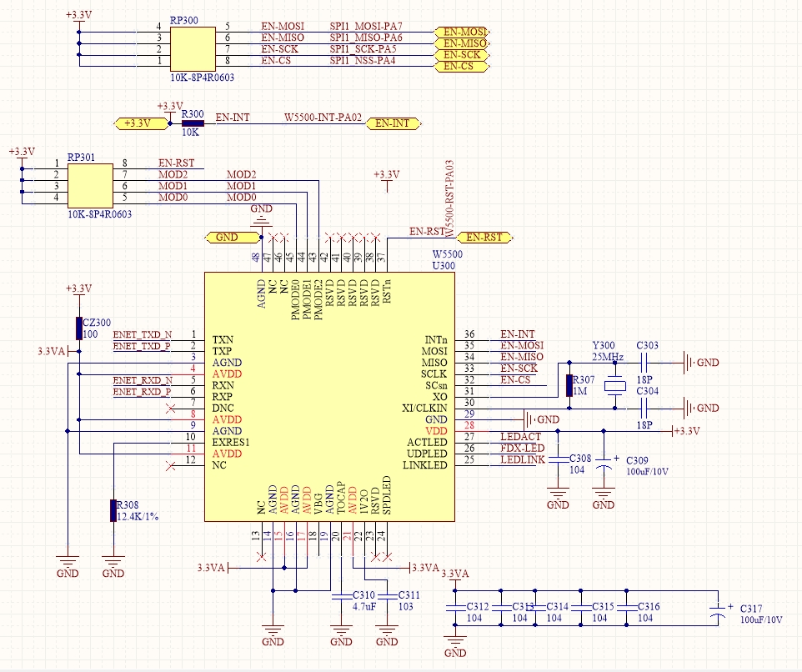Click the ENET_TXD_N net label

click(143, 334)
